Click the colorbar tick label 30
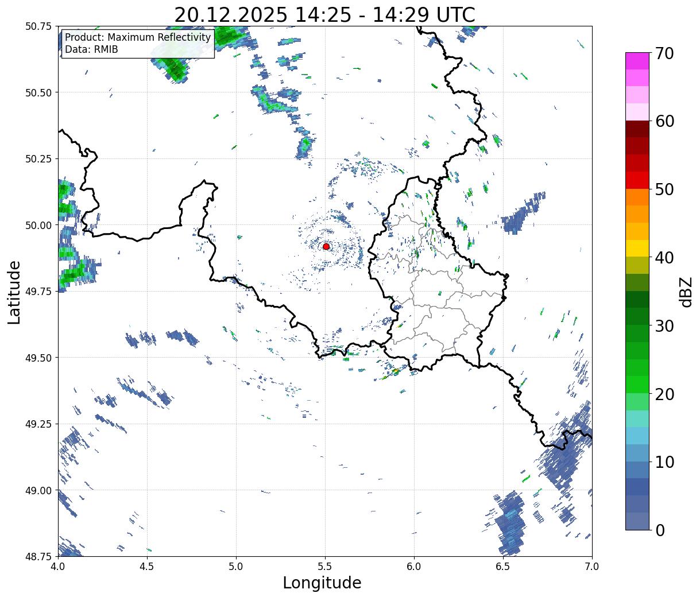 coord(664,326)
